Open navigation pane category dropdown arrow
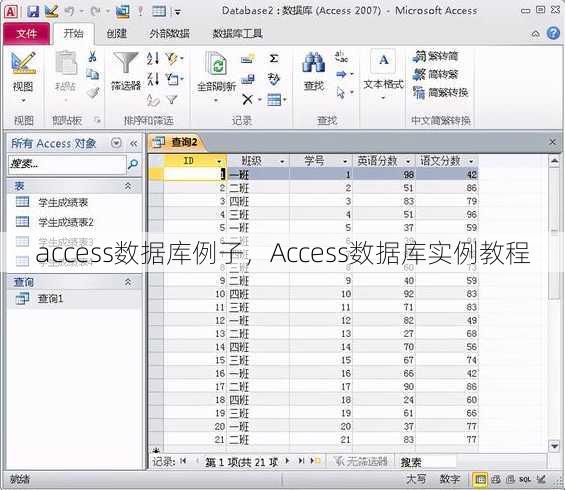Screen dimensions: 565x490 [x=116, y=143]
